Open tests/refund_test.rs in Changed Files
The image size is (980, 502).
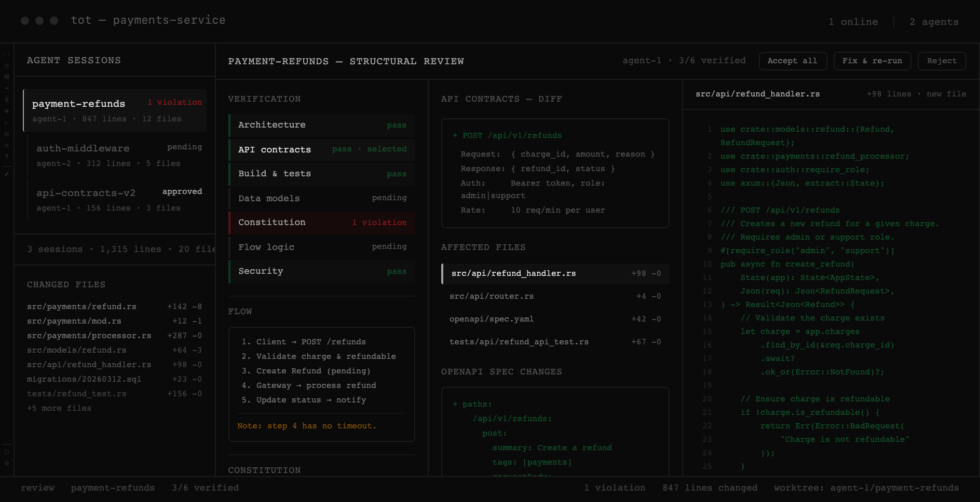(114, 394)
